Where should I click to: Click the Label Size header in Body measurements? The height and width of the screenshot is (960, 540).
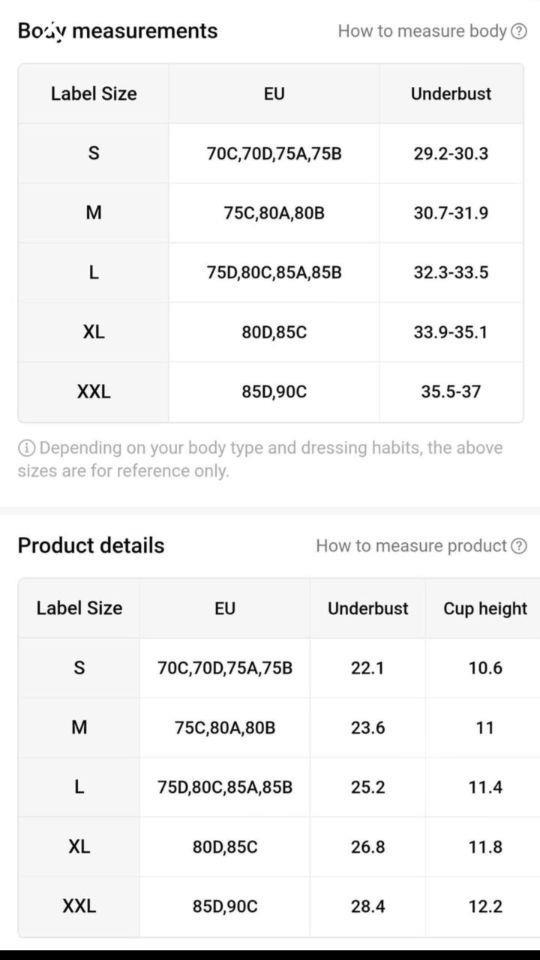coord(94,94)
